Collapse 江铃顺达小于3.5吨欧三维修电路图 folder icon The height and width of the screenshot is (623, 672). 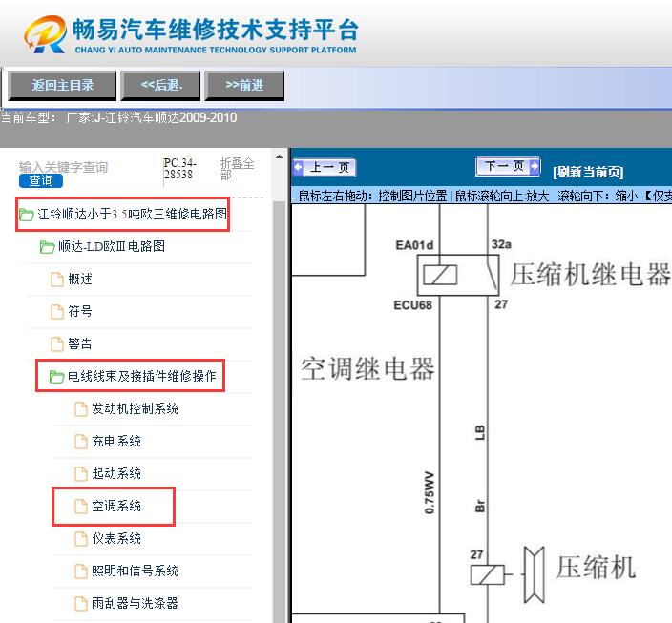pyautogui.click(x=26, y=215)
